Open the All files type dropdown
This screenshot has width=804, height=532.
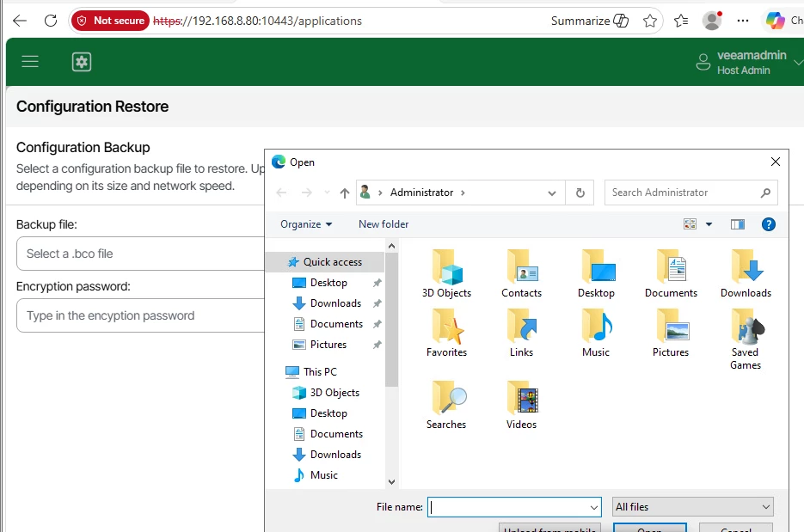click(x=693, y=507)
